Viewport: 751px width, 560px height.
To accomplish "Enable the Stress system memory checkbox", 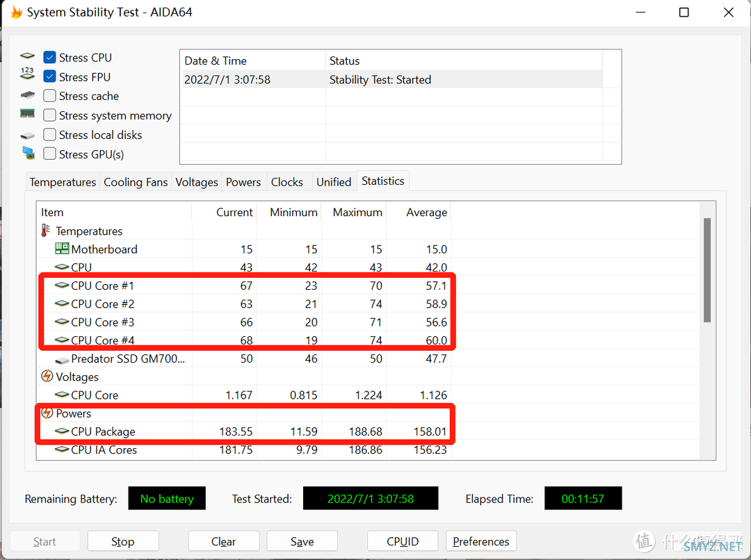I will click(x=49, y=115).
